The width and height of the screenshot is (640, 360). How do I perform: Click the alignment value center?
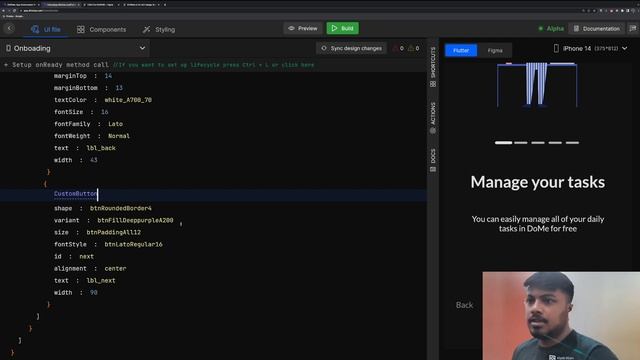pos(115,269)
